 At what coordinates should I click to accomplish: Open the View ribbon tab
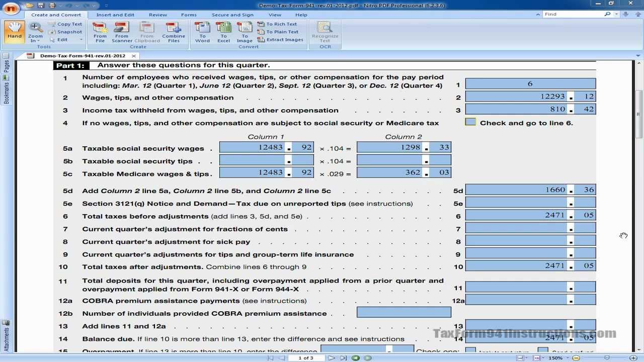(275, 15)
